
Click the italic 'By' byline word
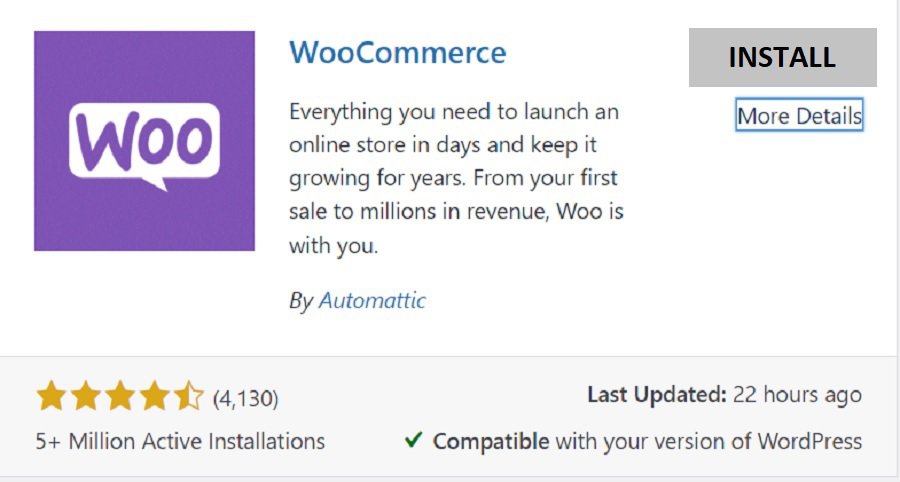click(301, 300)
